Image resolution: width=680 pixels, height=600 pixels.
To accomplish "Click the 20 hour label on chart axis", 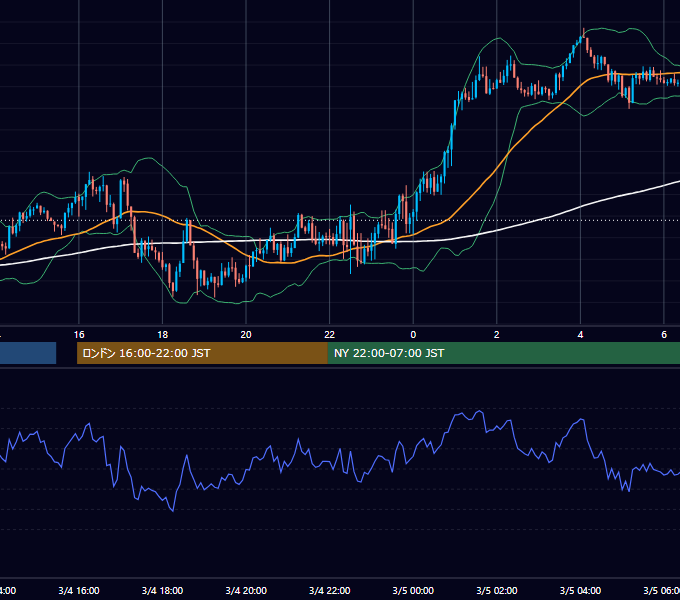I will click(246, 335).
